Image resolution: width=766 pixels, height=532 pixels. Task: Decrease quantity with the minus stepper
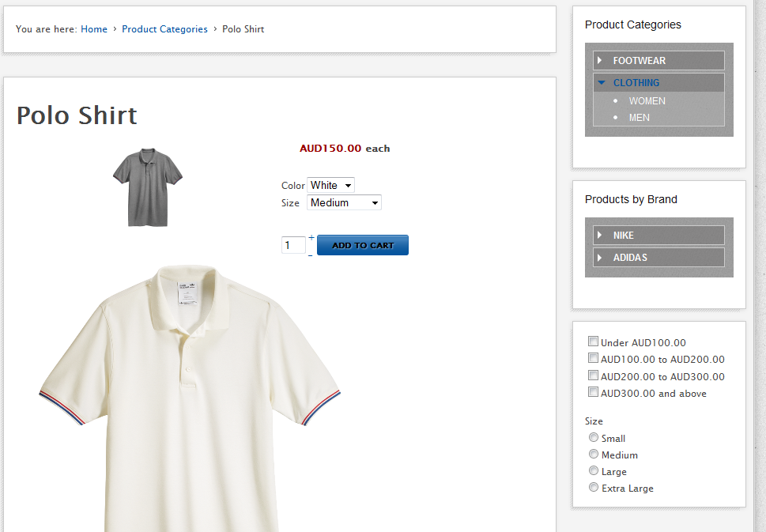310,255
